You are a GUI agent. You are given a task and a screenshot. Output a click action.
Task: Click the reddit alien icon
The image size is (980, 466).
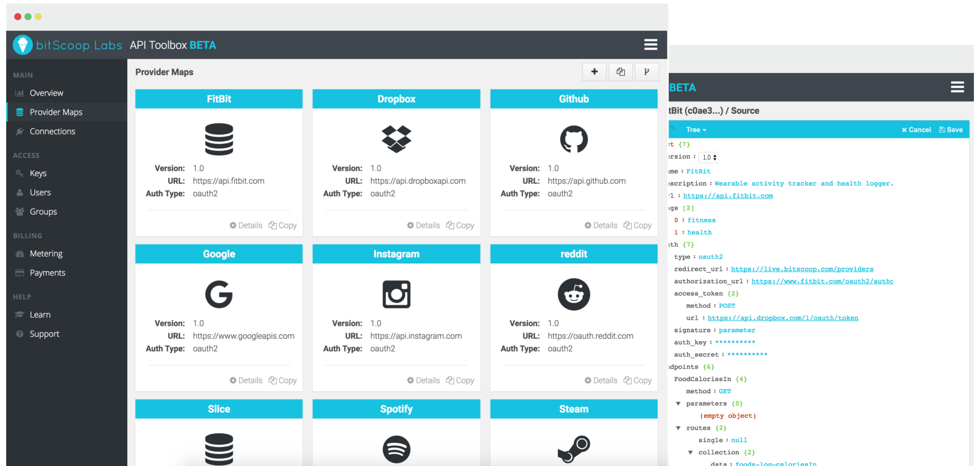tap(574, 294)
